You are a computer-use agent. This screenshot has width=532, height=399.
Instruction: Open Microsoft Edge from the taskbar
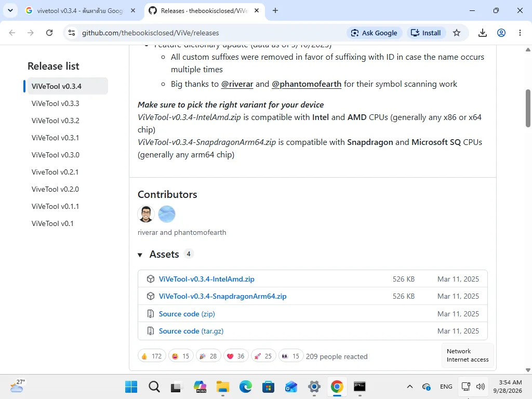(246, 387)
